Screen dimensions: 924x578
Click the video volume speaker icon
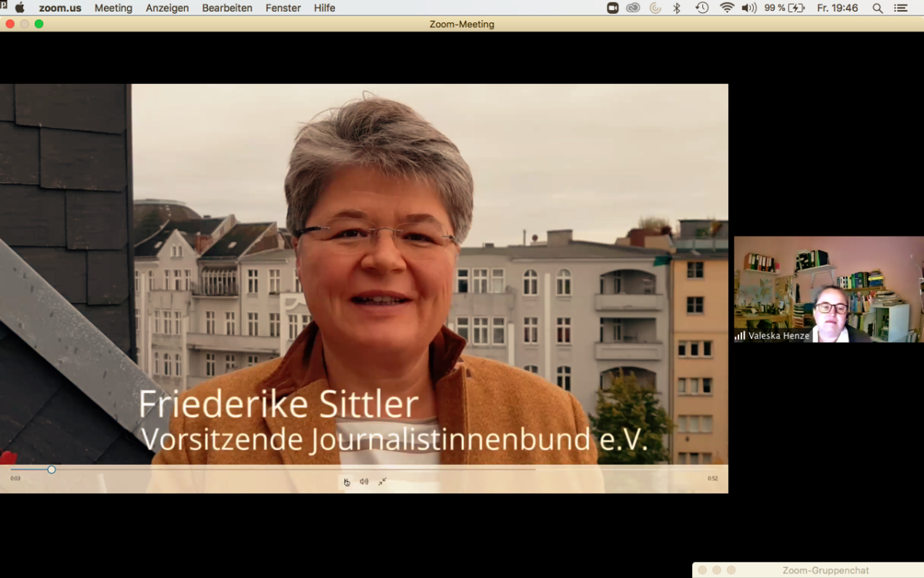pos(364,482)
